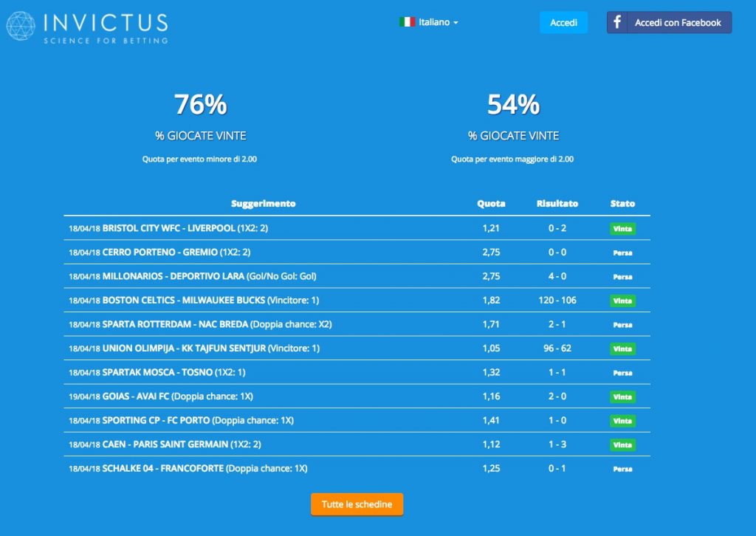Image resolution: width=756 pixels, height=536 pixels.
Task: Click Vinta badge for Sporting CP row
Action: click(x=622, y=421)
